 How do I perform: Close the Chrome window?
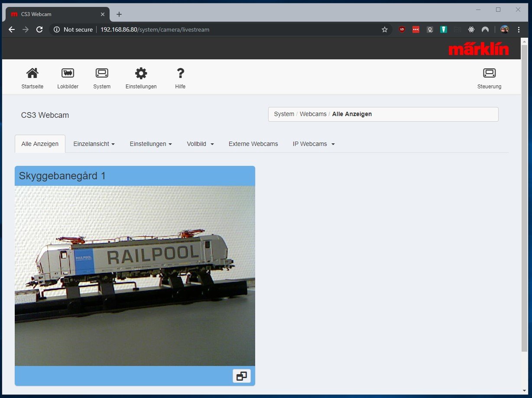pos(518,10)
